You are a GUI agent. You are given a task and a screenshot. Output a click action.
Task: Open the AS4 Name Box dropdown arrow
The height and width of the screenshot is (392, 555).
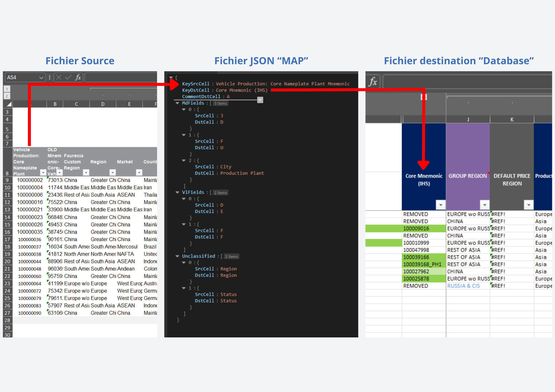coord(41,78)
